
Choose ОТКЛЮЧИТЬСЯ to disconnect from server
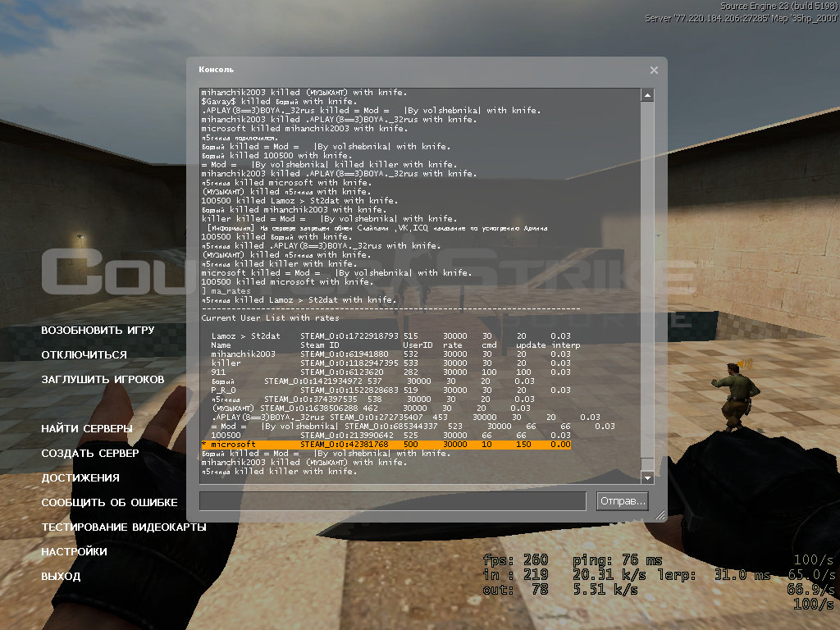coord(84,355)
